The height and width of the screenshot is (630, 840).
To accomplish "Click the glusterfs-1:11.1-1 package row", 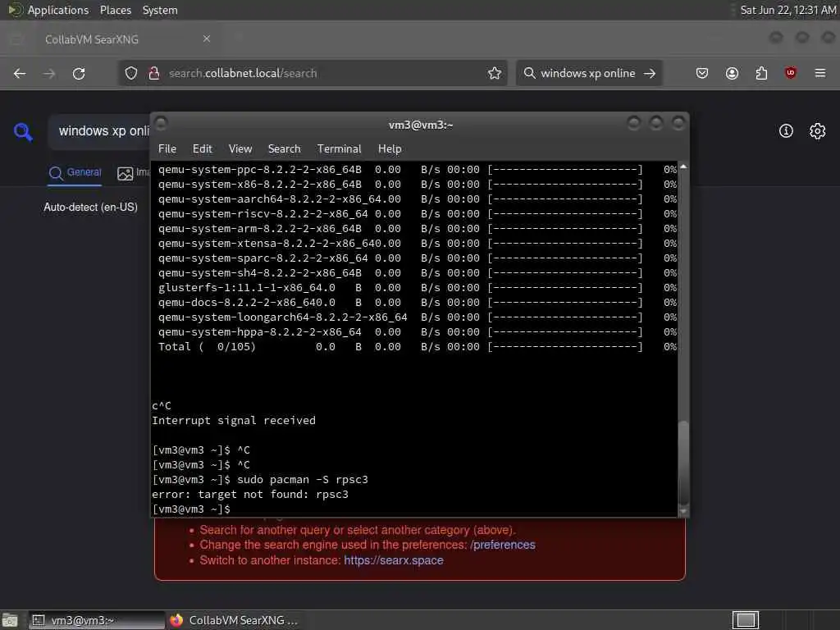I will click(418, 288).
